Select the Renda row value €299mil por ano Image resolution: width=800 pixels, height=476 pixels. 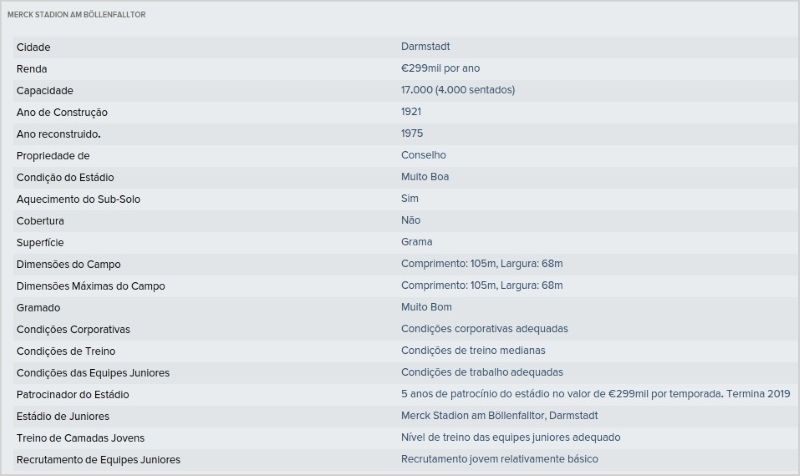pyautogui.click(x=440, y=68)
